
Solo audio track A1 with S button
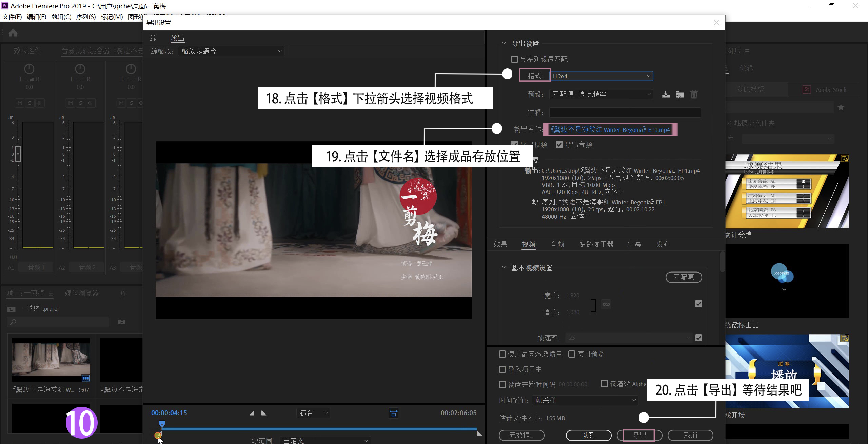point(29,103)
